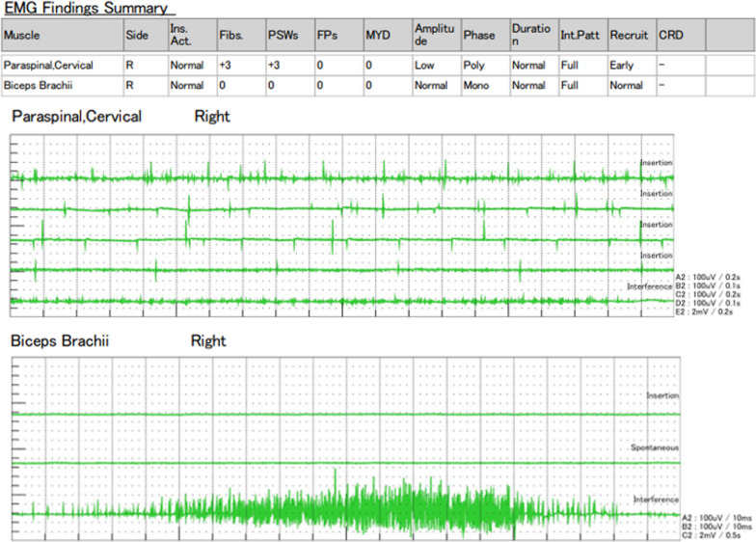The image size is (756, 542).
Task: Click the Interference label in Biceps chart
Action: click(x=656, y=500)
